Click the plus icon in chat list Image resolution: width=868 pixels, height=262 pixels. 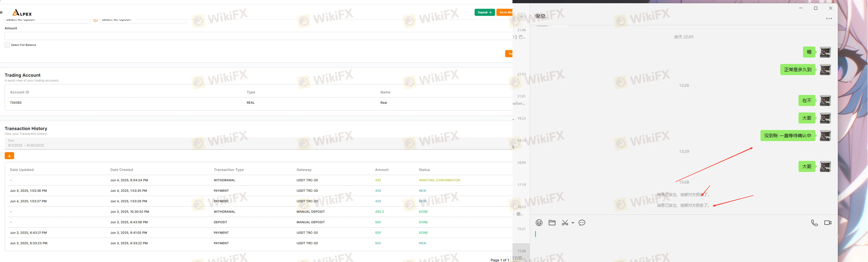[522, 16]
